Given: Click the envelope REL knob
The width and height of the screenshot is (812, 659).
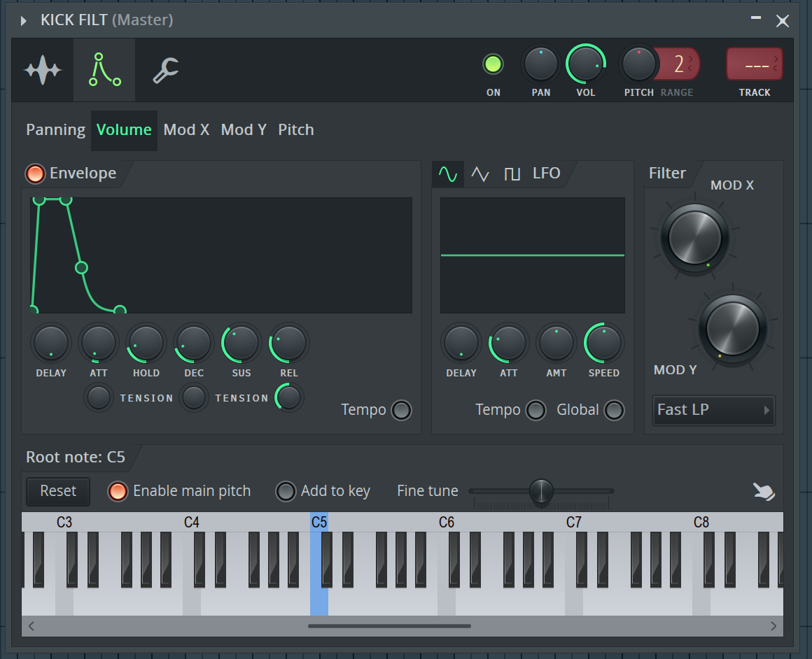Looking at the screenshot, I should [288, 343].
